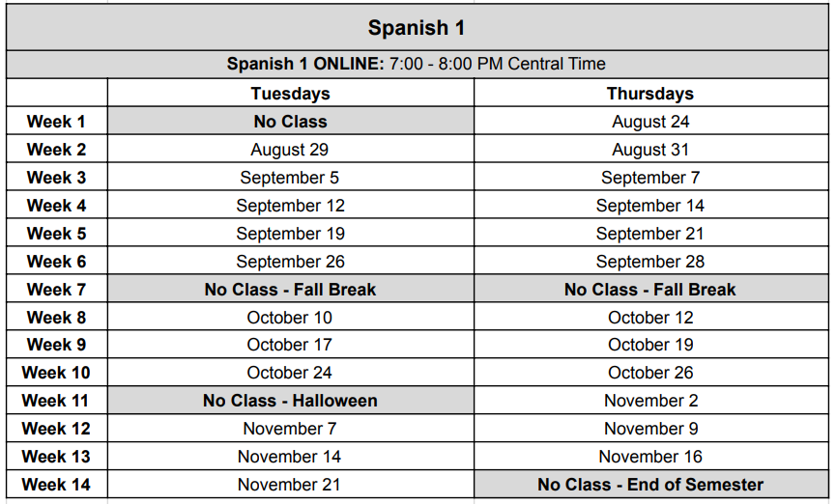Image resolution: width=836 pixels, height=504 pixels.
Task: Click the August 29 cell
Action: [x=291, y=149]
